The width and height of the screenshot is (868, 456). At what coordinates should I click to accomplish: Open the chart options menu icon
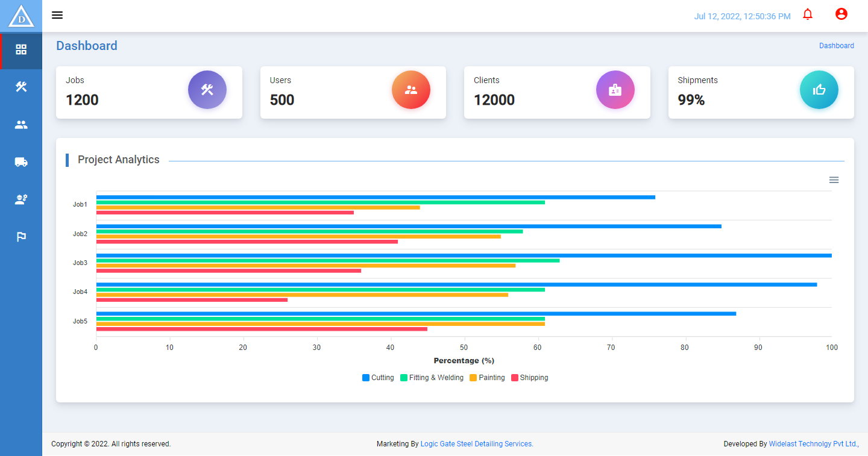[x=834, y=180]
